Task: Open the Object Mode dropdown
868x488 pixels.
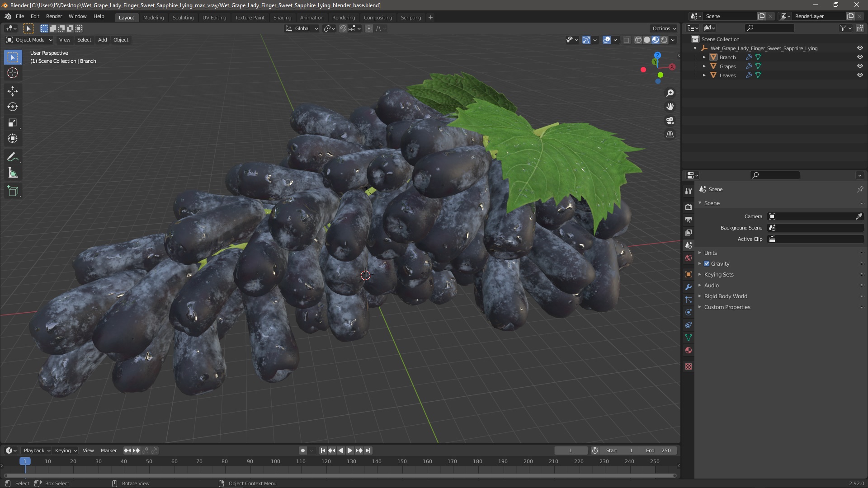Action: 29,40
